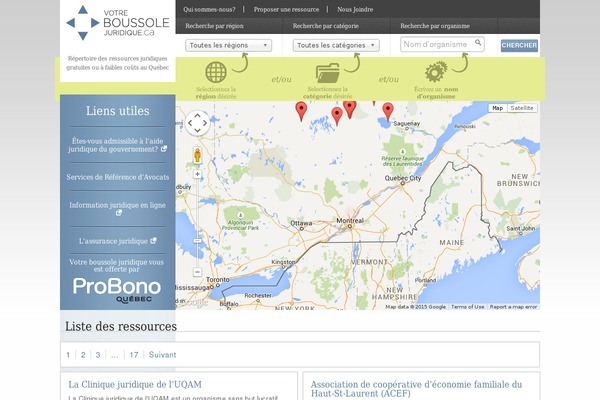Click the leftmost red map marker

[302, 112]
